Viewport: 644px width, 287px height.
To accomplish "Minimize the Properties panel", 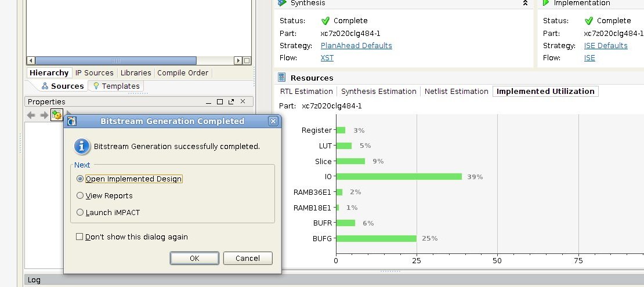I will point(209,102).
